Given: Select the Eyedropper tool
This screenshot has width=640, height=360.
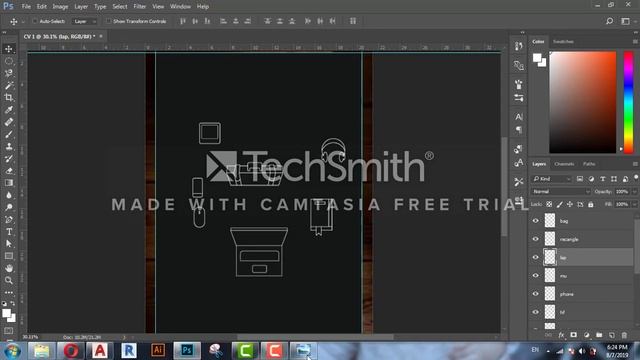Looking at the screenshot, I should coord(9,110).
